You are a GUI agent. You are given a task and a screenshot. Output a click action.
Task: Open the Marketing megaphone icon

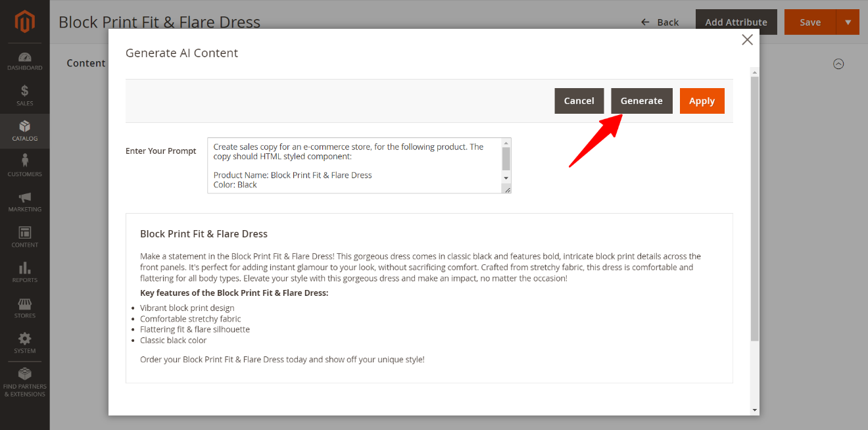point(24,201)
